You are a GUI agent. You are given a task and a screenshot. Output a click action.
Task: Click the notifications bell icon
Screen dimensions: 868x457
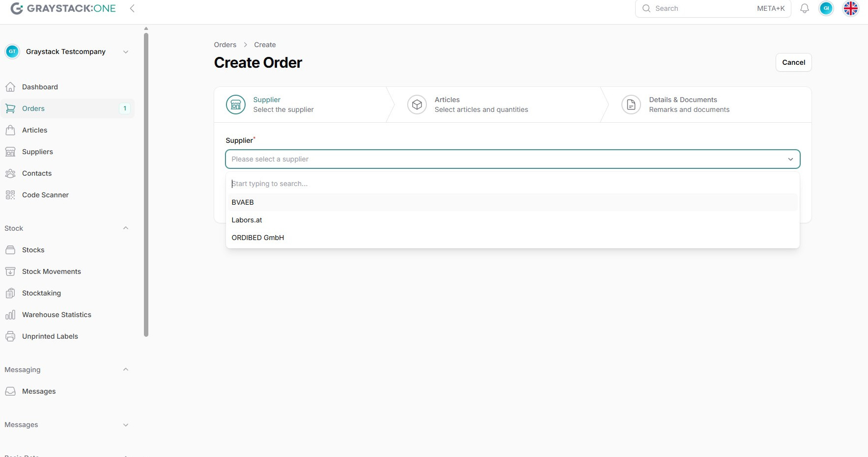tap(805, 8)
